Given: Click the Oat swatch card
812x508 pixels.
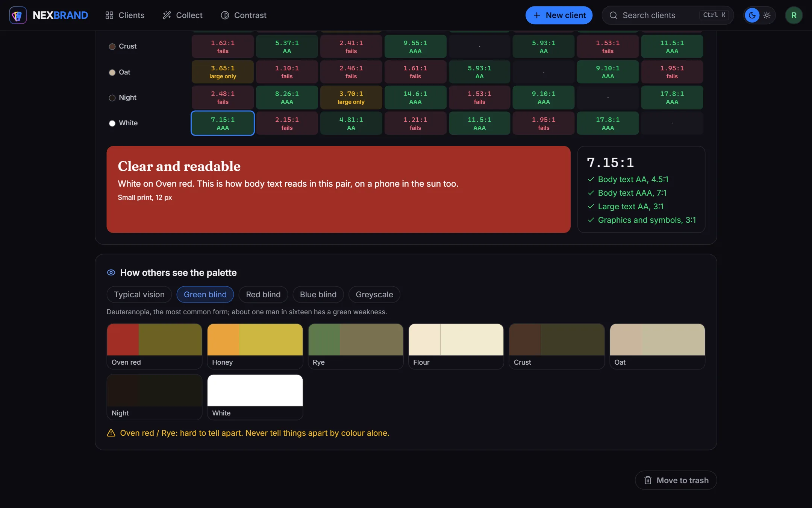Looking at the screenshot, I should tap(657, 346).
